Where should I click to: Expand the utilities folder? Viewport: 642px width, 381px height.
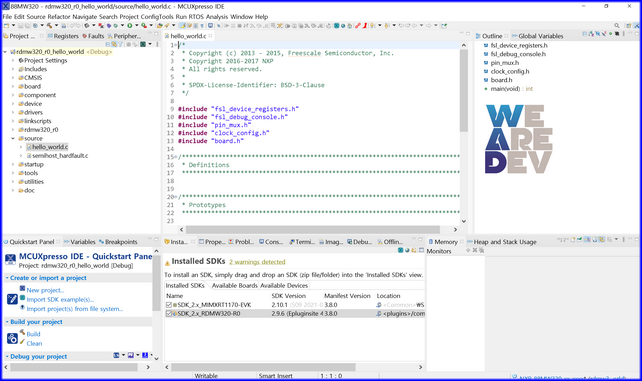13,182
